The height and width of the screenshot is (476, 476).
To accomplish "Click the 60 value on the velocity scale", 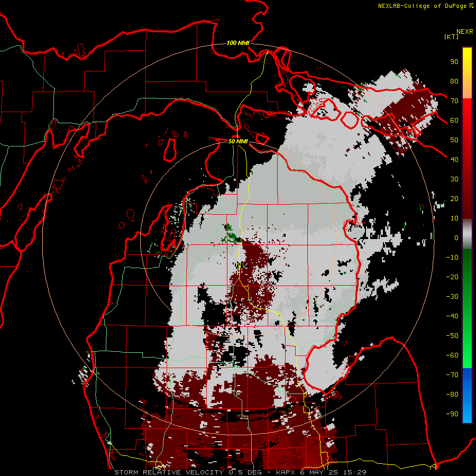I will click(454, 120).
